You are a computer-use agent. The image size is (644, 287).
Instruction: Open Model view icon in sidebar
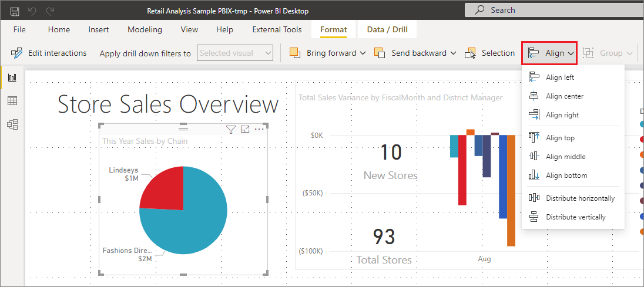(12, 124)
